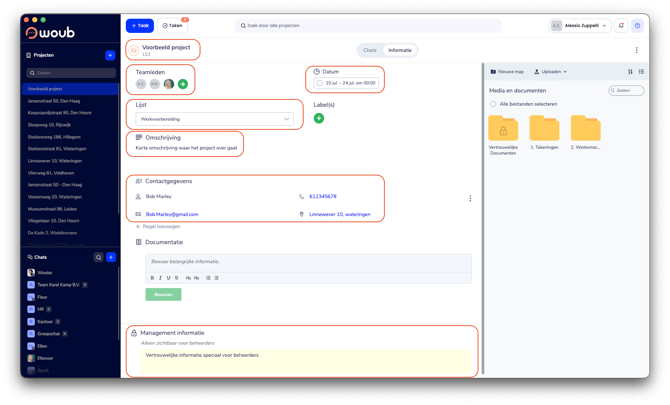Add team member with green plus
670x405 pixels.
183,84
